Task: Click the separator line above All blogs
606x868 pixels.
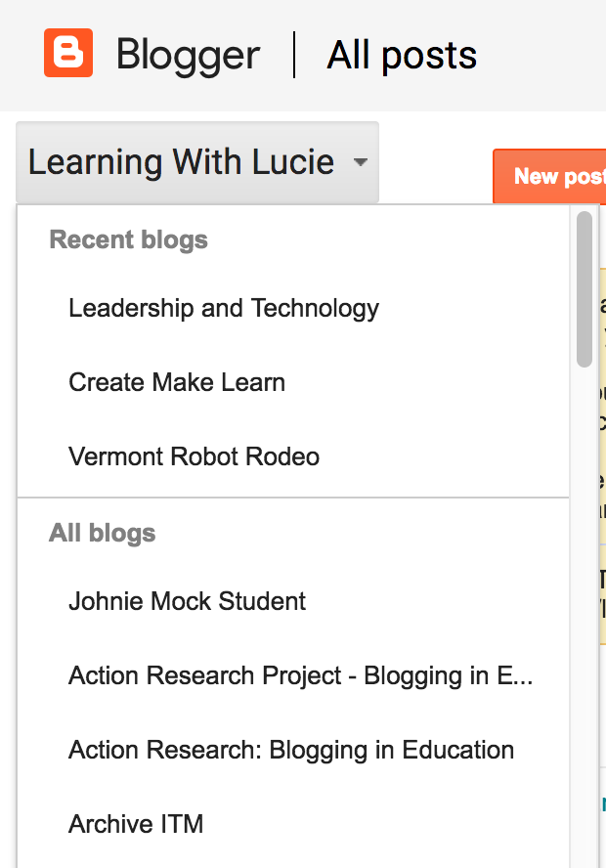Action: [x=293, y=498]
